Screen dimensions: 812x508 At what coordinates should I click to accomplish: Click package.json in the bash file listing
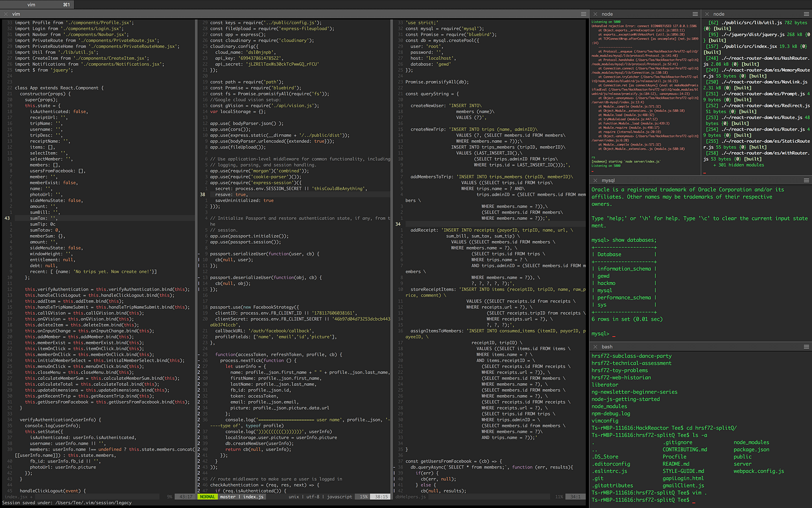click(751, 449)
